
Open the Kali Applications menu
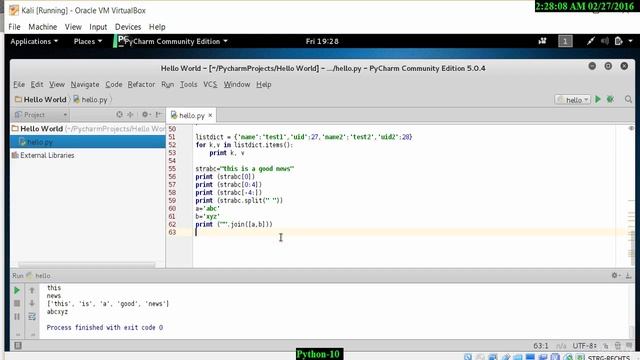point(34,41)
